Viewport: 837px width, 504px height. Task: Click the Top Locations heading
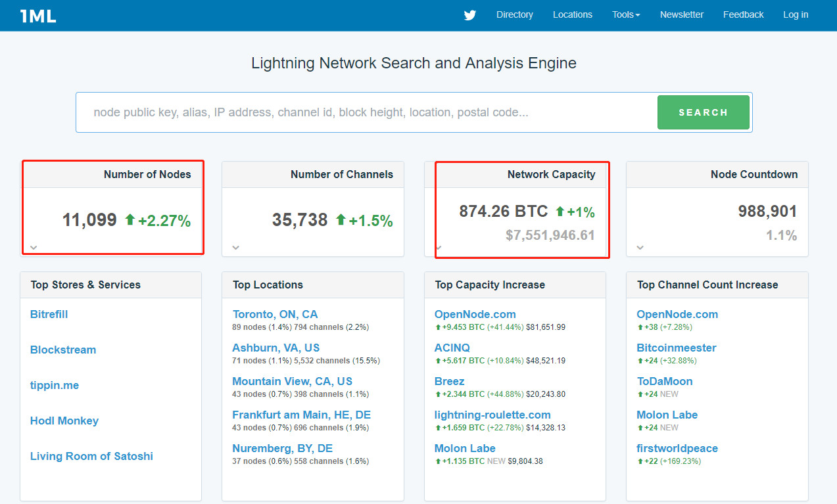[268, 285]
